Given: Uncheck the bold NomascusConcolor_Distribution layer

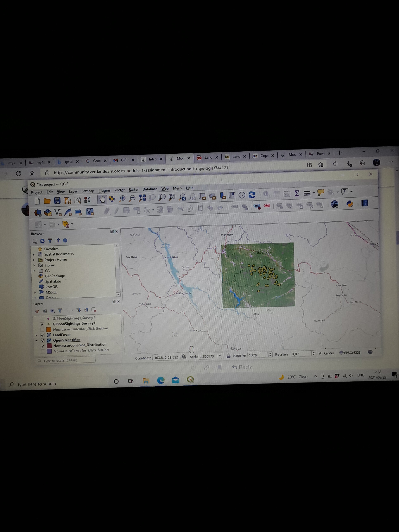Looking at the screenshot, I should (43, 346).
